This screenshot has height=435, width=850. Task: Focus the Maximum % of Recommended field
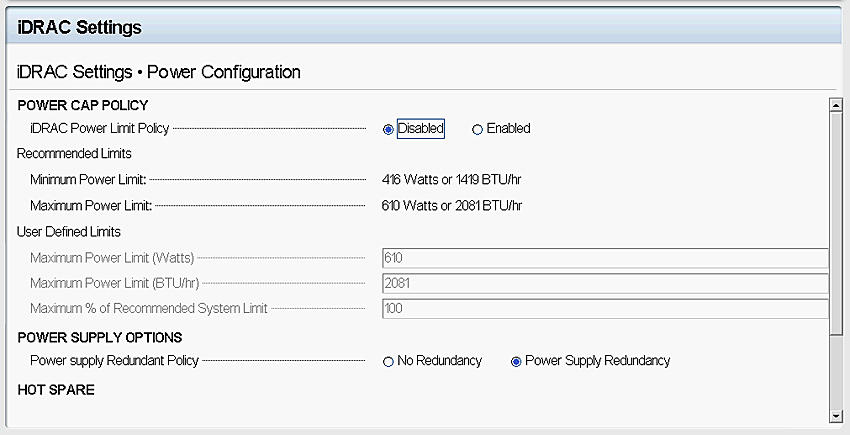605,309
